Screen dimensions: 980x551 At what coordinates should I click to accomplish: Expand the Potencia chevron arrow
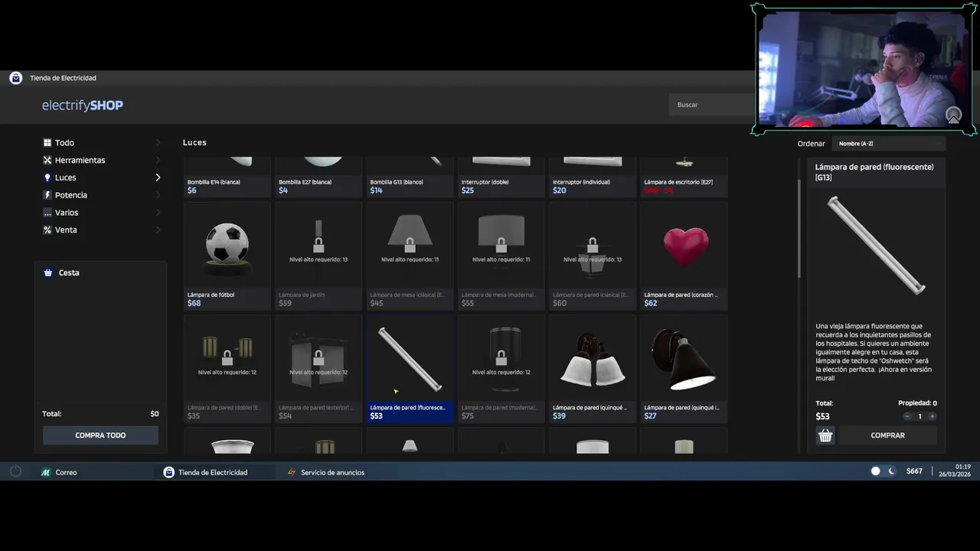click(x=158, y=195)
